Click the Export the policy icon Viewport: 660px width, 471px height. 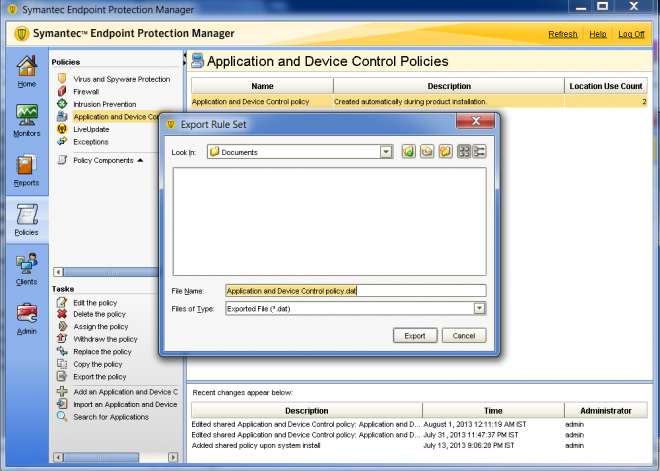(62, 376)
